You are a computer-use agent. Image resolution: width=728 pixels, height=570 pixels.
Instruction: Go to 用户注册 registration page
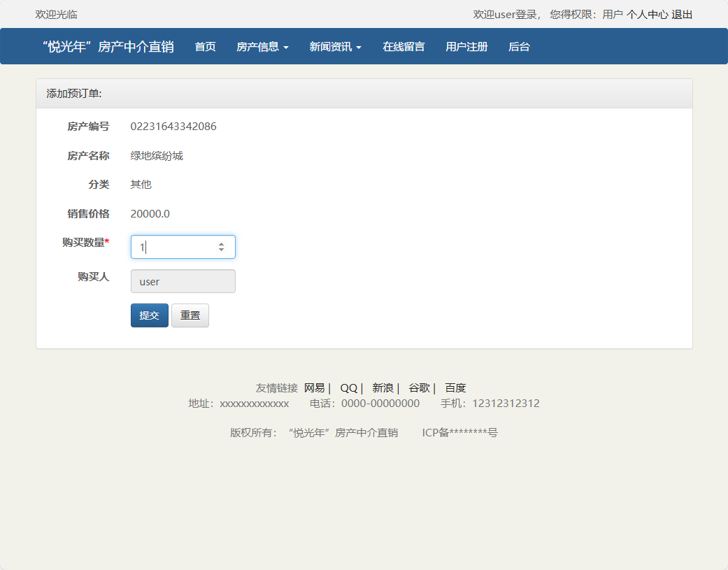click(466, 46)
